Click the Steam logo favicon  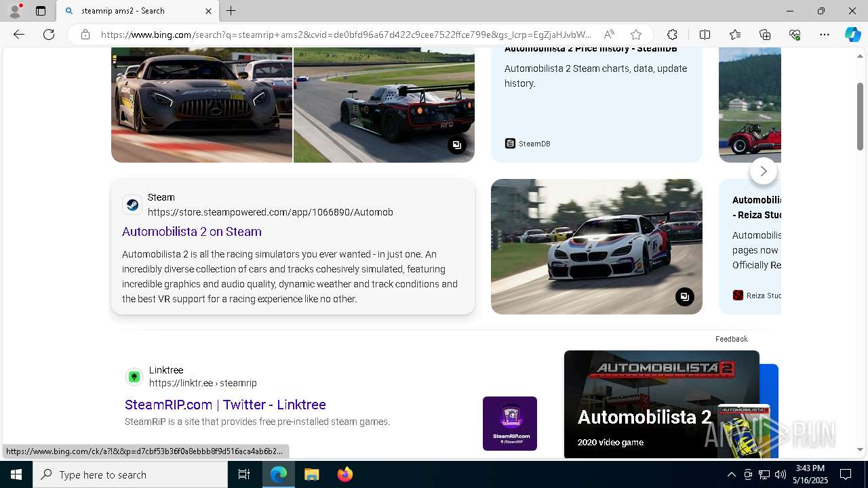click(x=132, y=205)
